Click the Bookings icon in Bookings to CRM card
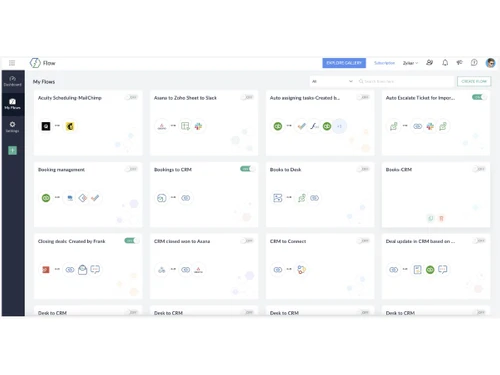 (162, 198)
